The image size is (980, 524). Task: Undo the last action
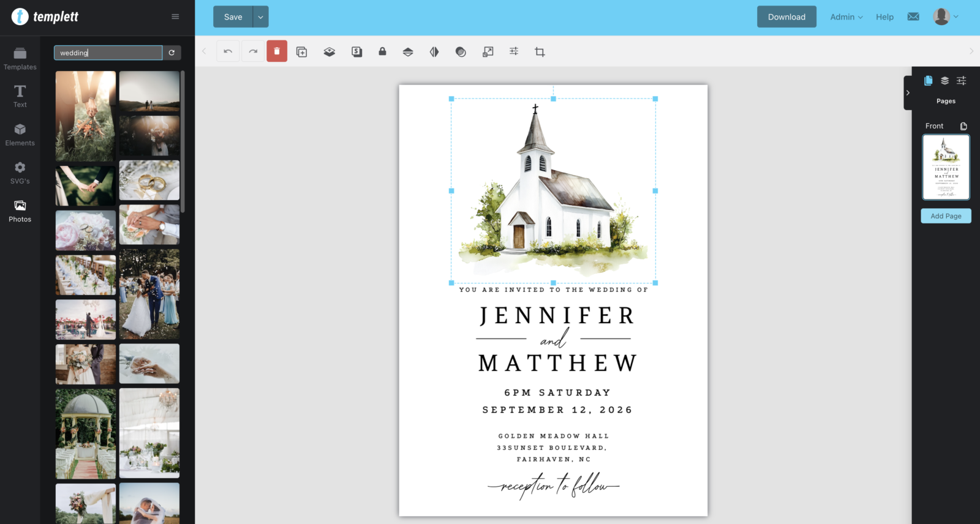coord(228,52)
